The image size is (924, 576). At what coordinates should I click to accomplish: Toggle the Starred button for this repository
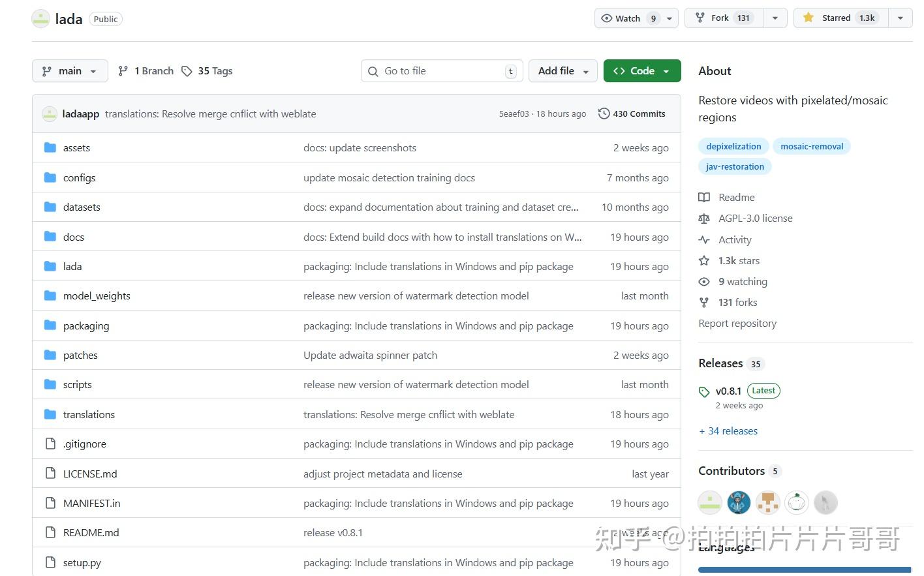[837, 18]
